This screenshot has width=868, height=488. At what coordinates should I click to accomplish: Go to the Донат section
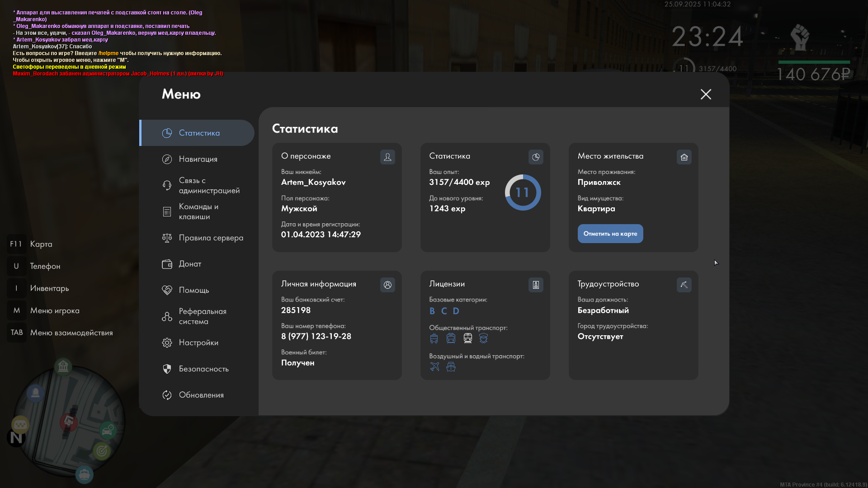pos(190,264)
